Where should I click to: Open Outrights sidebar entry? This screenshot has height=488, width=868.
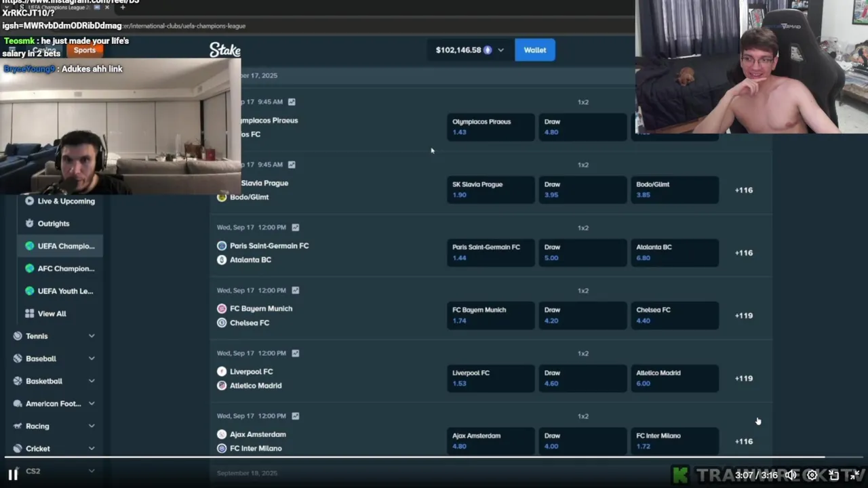click(60, 224)
